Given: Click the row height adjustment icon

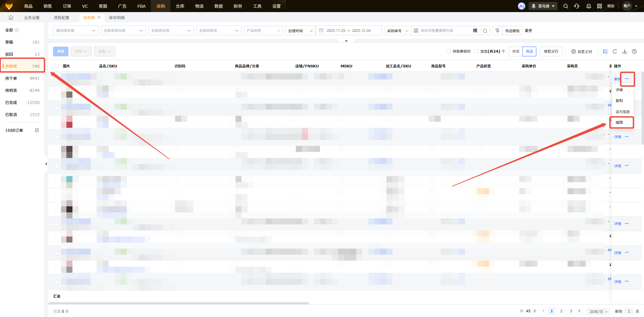Looking at the screenshot, I should tap(605, 51).
